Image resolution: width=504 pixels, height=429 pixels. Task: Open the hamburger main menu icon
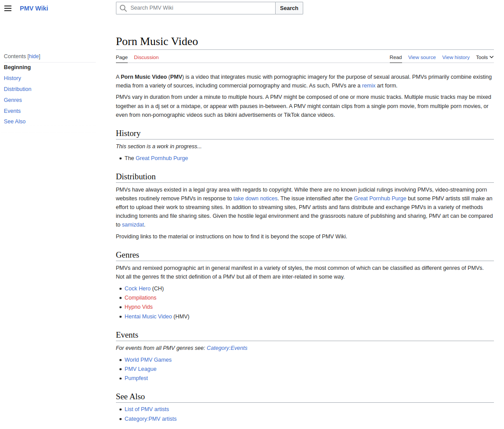coord(8,8)
